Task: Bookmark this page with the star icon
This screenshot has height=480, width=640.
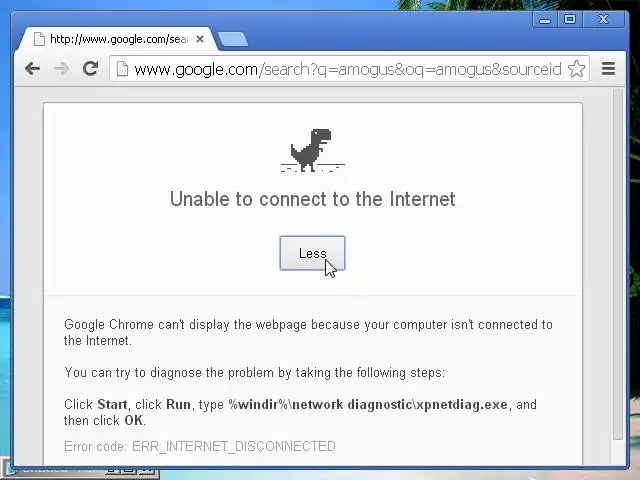Action: pos(576,69)
